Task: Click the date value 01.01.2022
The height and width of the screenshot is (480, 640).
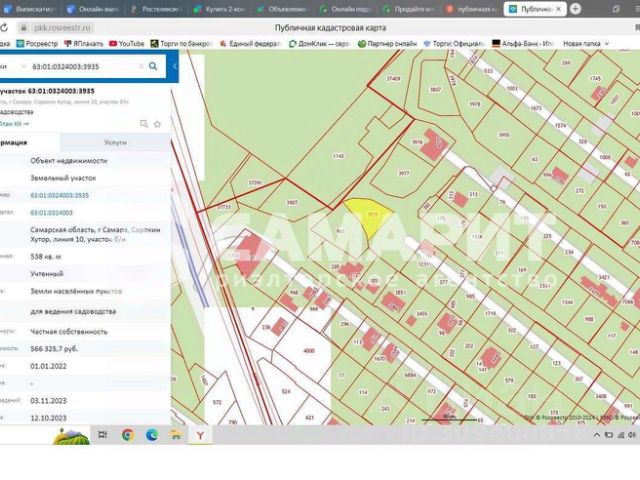Action: click(x=49, y=366)
